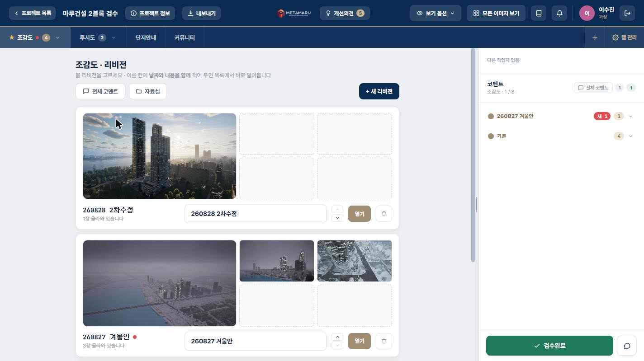Edit the 260828 2차수정 name field

[255, 214]
